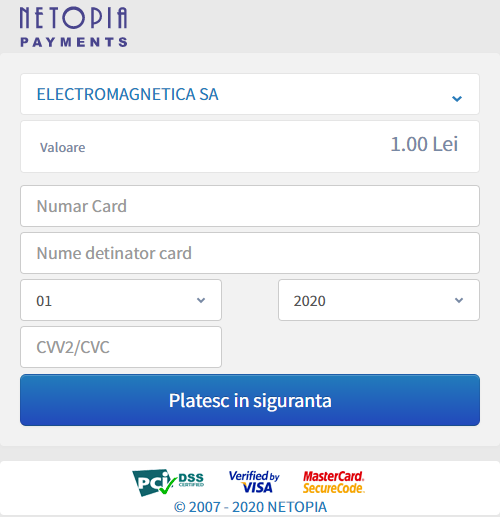Image resolution: width=500 pixels, height=517 pixels.
Task: Click the Platesc in siguranta button
Action: (x=250, y=400)
